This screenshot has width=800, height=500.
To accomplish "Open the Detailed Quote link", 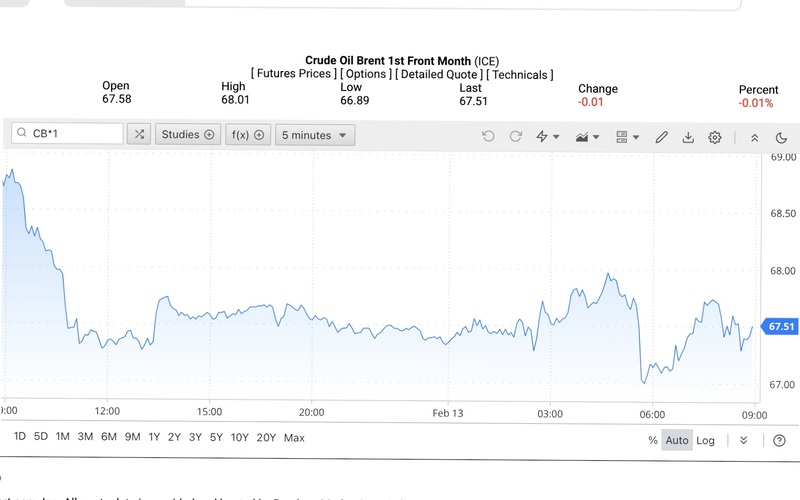I will pos(440,74).
